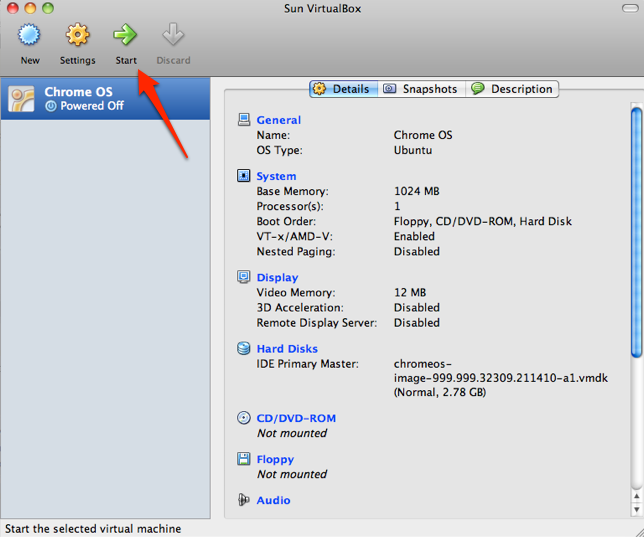The width and height of the screenshot is (644, 537).
Task: Click 'Not mounted' under Floppy
Action: point(292,474)
